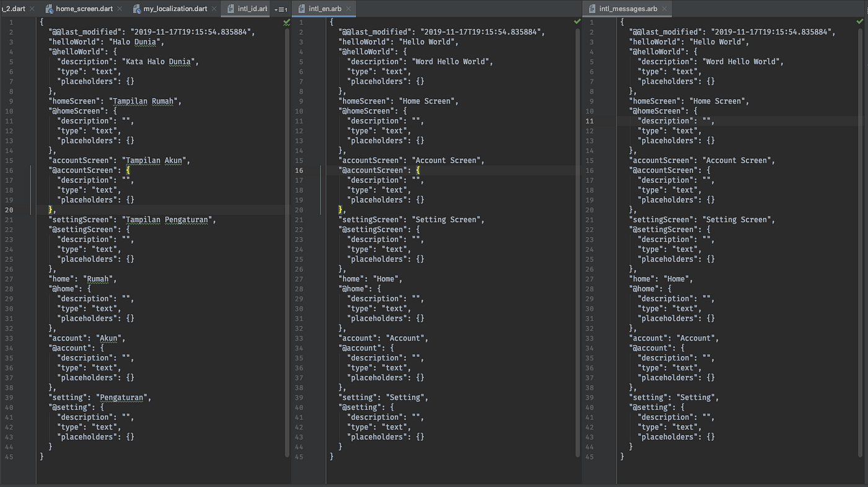Screen dimensions: 868x487
Task: Click the "Tampilan Akun" string
Action: [155, 160]
